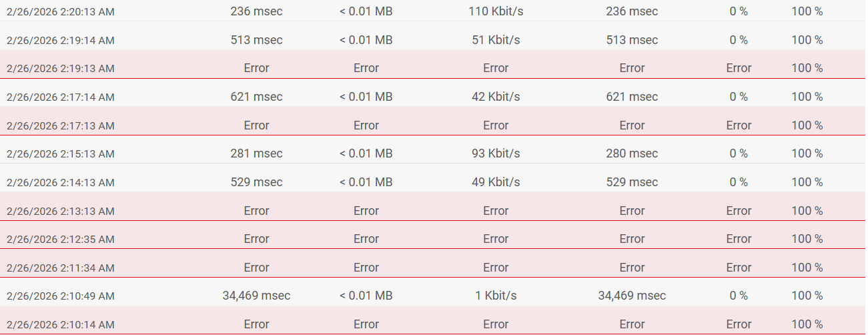Select the 2:10:14 AM error row timestamp
The image size is (868, 335).
pos(61,325)
